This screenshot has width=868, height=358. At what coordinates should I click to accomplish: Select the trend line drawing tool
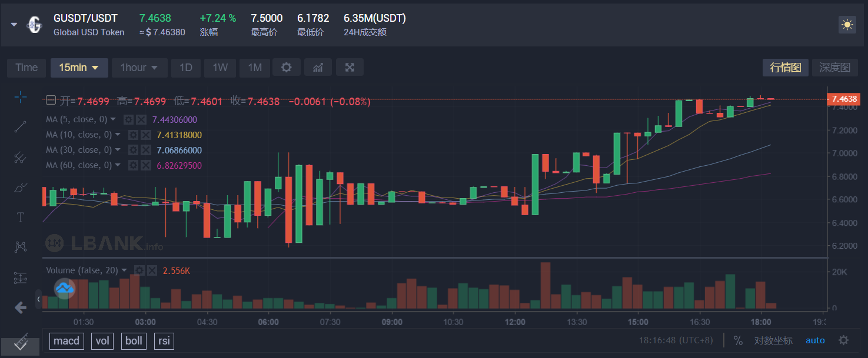21,127
